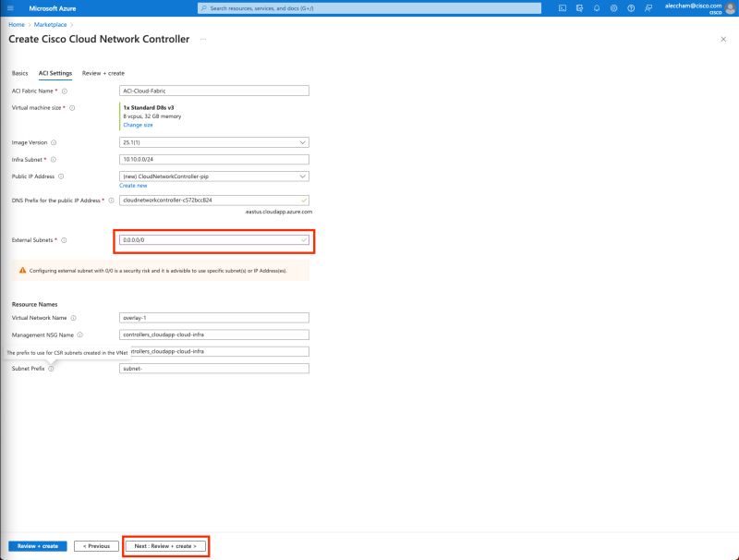
Task: Switch to the Basics tab
Action: [x=18, y=73]
